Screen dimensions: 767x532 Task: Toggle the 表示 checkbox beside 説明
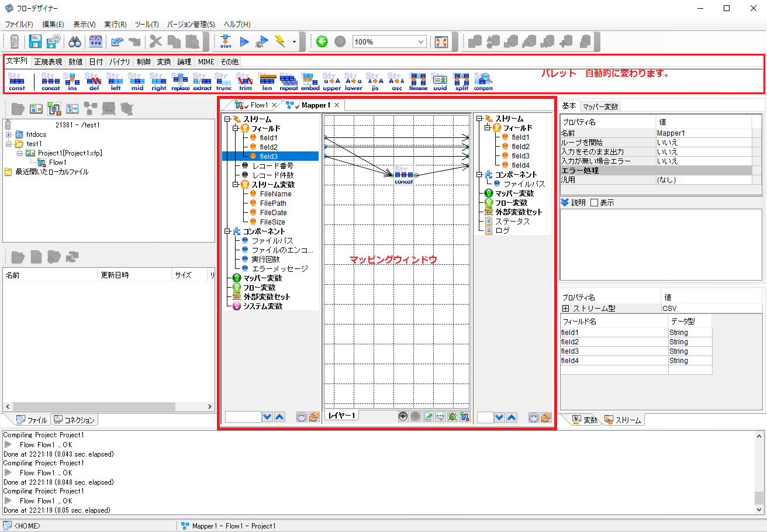594,202
